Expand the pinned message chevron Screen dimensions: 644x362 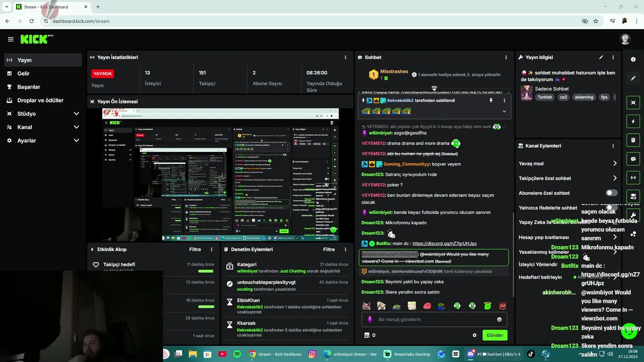pyautogui.click(x=504, y=111)
